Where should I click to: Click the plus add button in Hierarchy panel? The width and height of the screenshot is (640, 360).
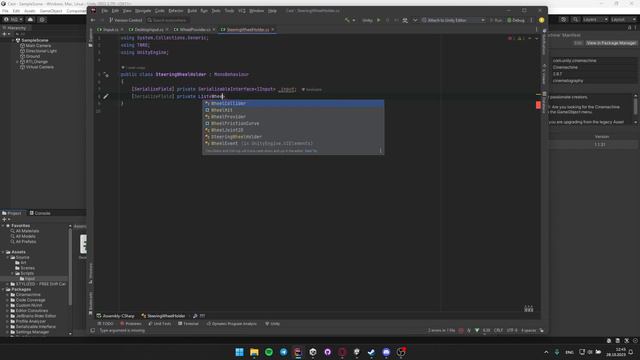(x=4, y=34)
